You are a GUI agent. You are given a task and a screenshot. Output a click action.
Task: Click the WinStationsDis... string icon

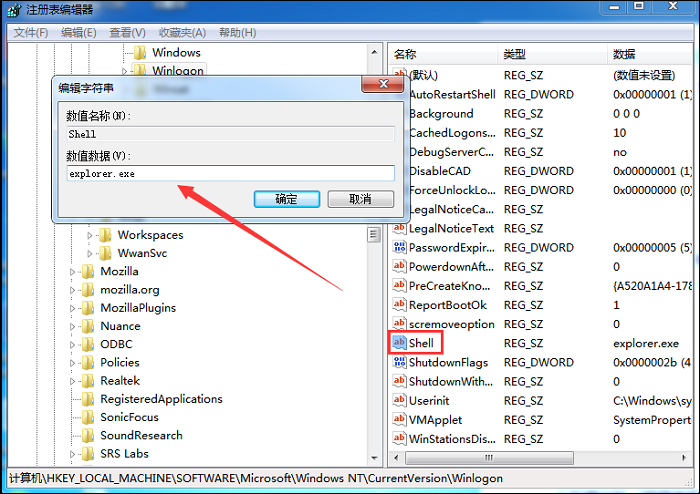pyautogui.click(x=400, y=439)
